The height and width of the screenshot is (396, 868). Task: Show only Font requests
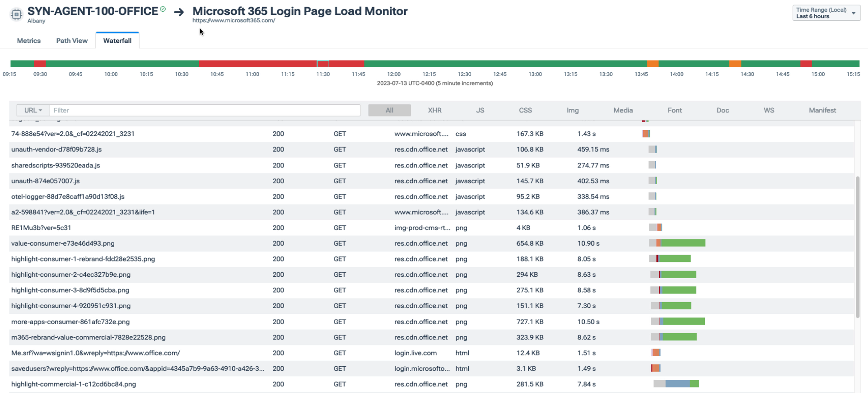click(675, 110)
